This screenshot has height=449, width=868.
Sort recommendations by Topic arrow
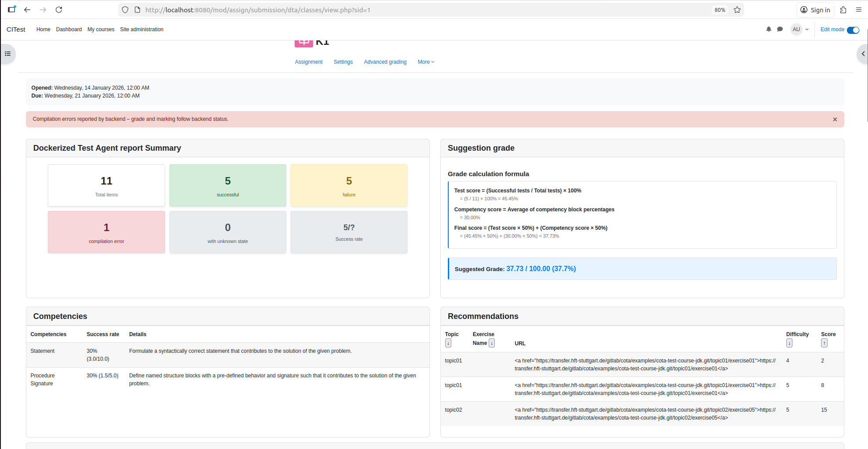click(448, 343)
